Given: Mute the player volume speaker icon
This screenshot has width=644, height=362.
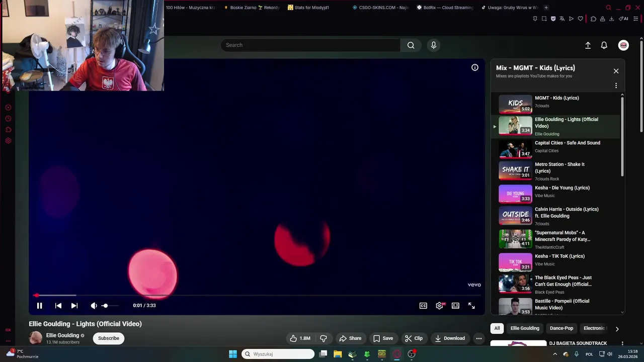Looking at the screenshot, I should click(94, 305).
